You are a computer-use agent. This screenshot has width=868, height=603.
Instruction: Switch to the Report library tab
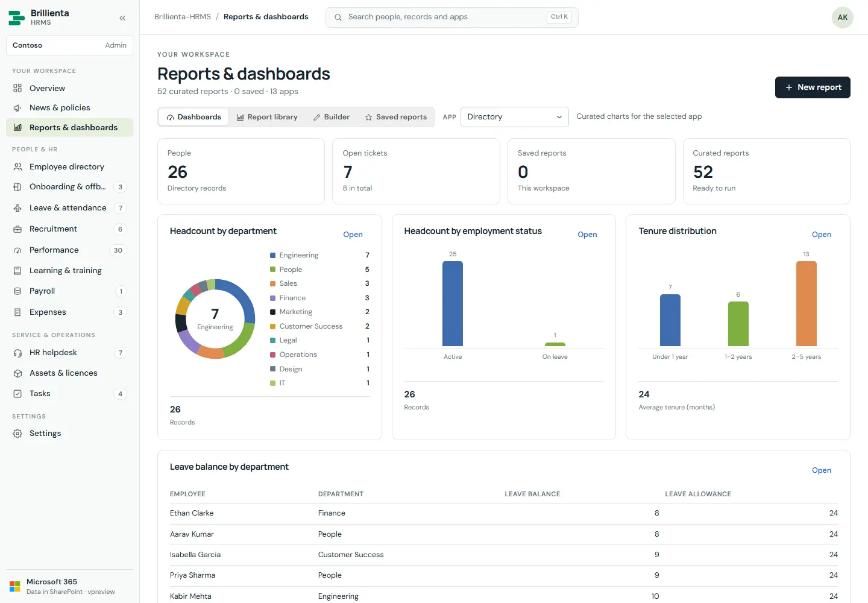tap(266, 117)
